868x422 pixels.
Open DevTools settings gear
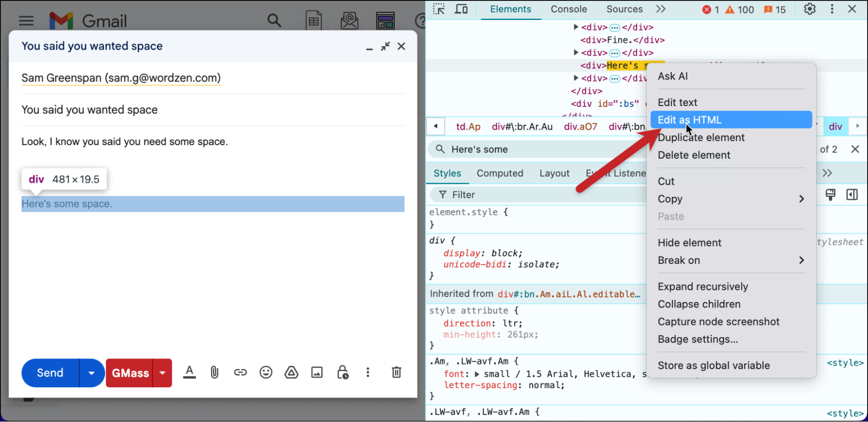pos(810,9)
